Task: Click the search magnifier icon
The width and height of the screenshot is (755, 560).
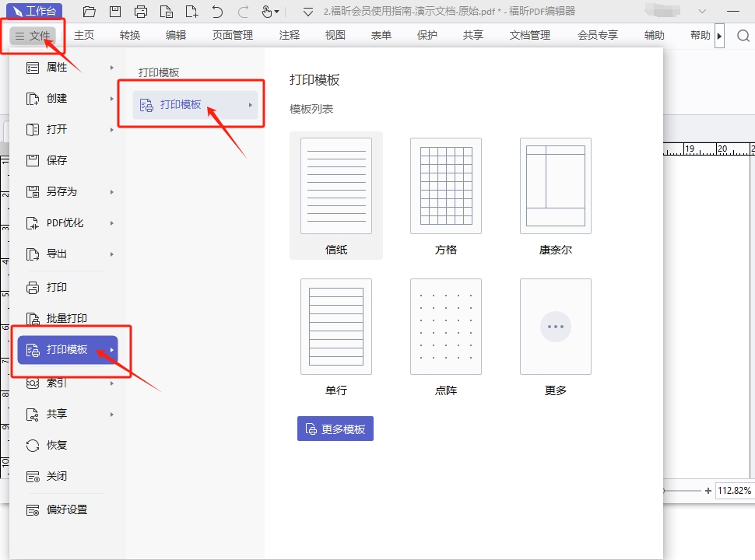Action: tap(743, 36)
